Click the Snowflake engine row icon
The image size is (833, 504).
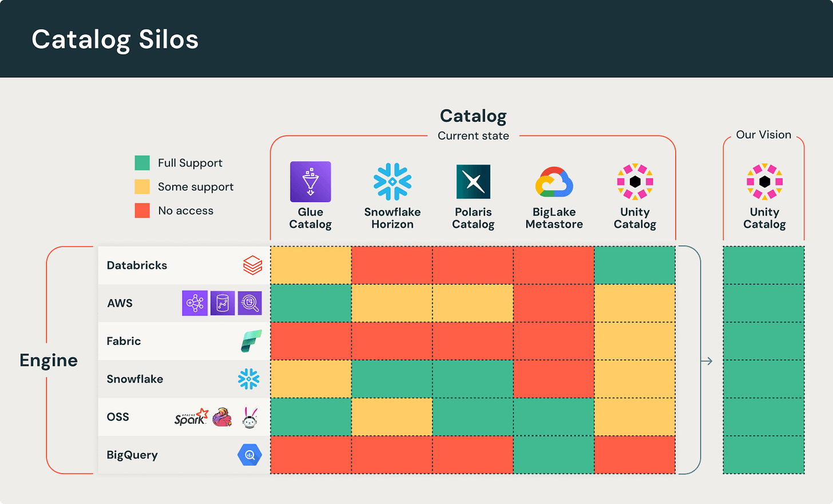249,379
